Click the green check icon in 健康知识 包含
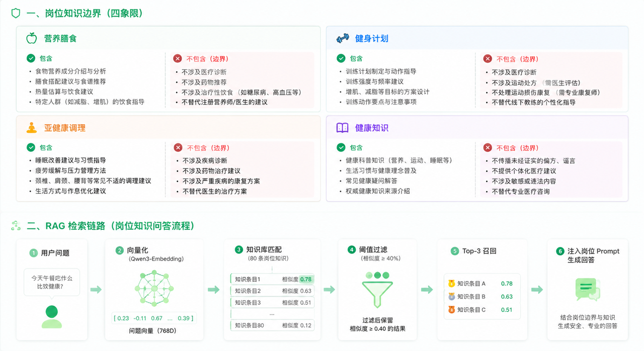This screenshot has width=644, height=351. [341, 147]
